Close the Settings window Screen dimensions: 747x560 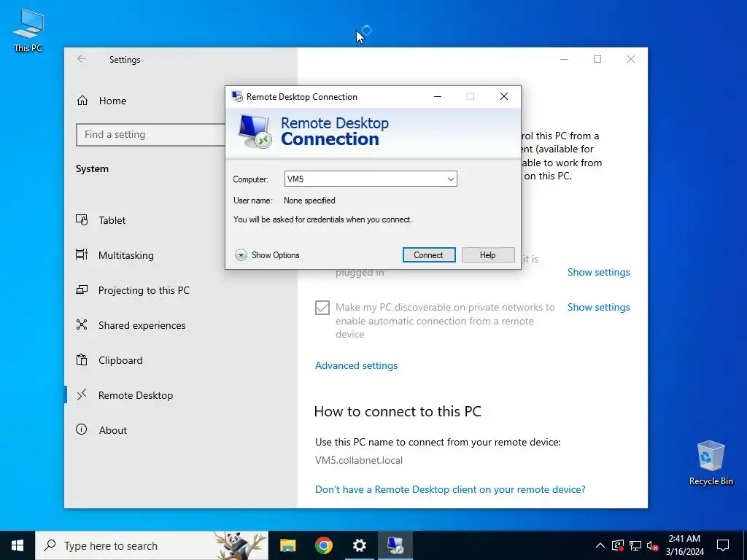pyautogui.click(x=631, y=59)
